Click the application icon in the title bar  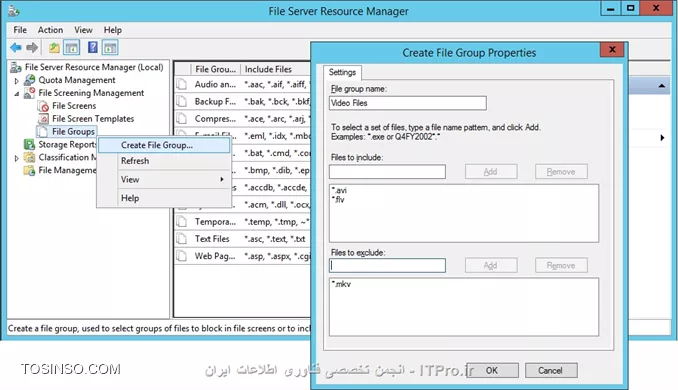pos(14,10)
